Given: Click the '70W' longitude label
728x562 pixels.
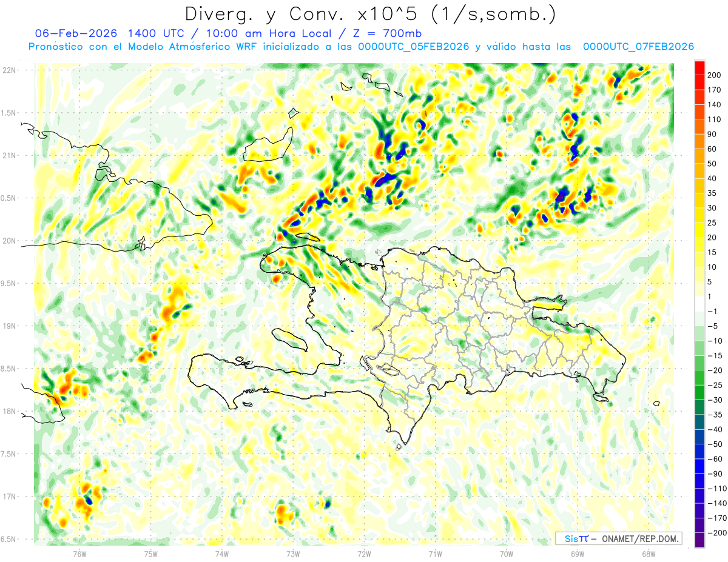Looking at the screenshot, I should (506, 554).
